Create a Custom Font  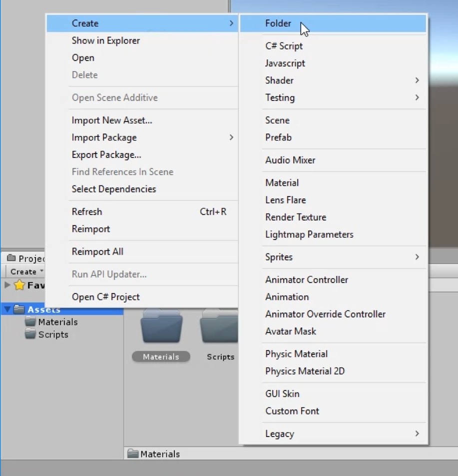coord(333,411)
